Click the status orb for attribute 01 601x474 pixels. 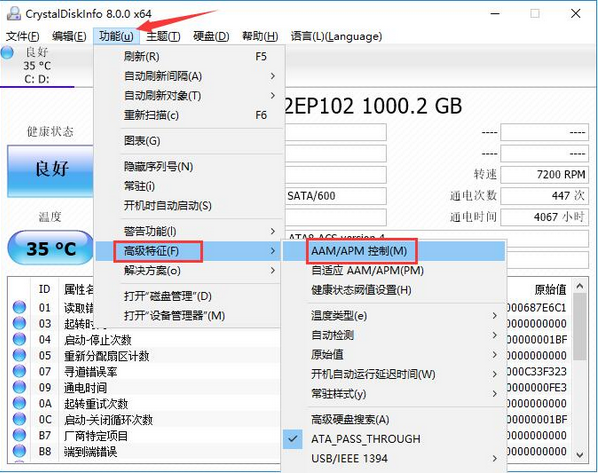tap(19, 307)
